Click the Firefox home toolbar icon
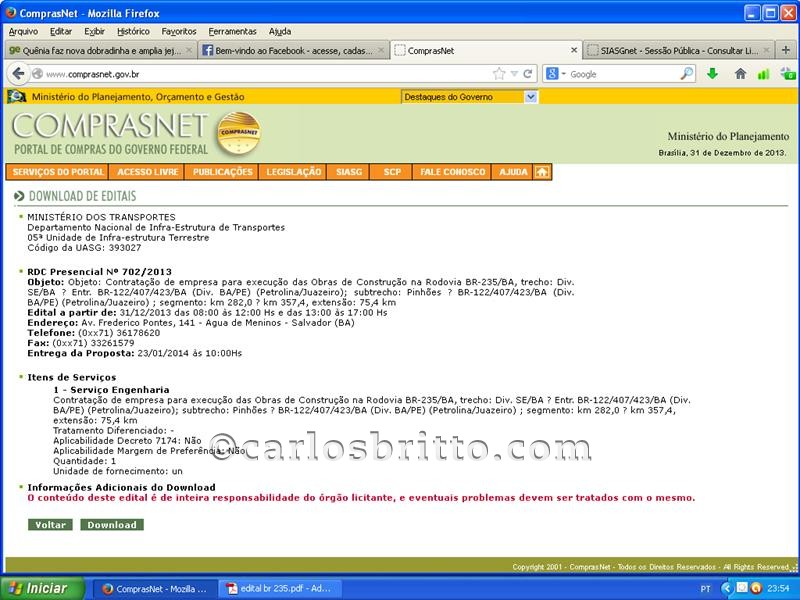The image size is (800, 600). coord(740,74)
